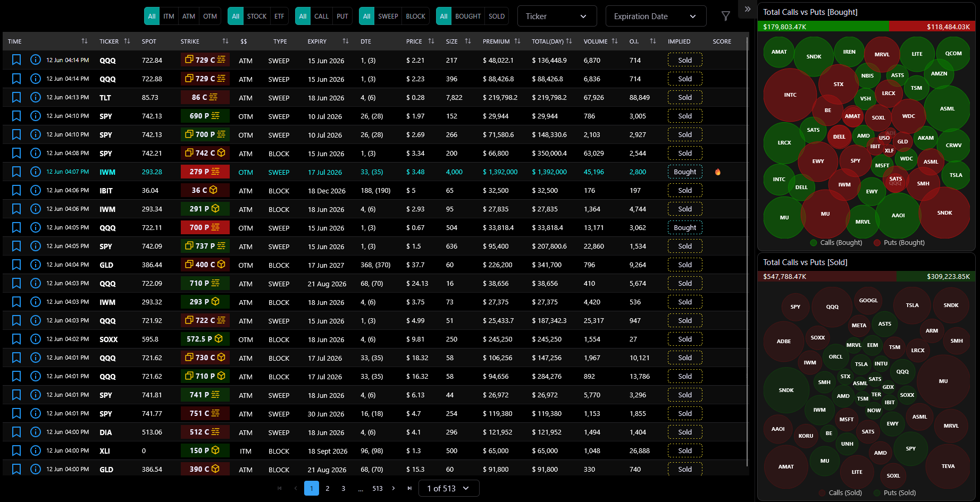Open the '1 of 513' page selector
The width and height of the screenshot is (980, 502).
[x=449, y=488]
